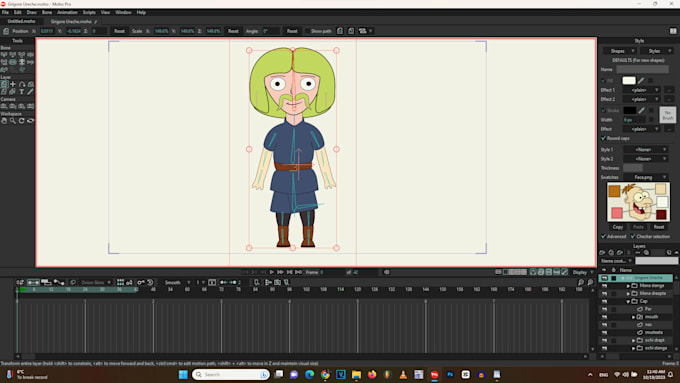Click the New Layer icon in Layers panel
The width and height of the screenshot is (680, 383).
pyautogui.click(x=602, y=252)
